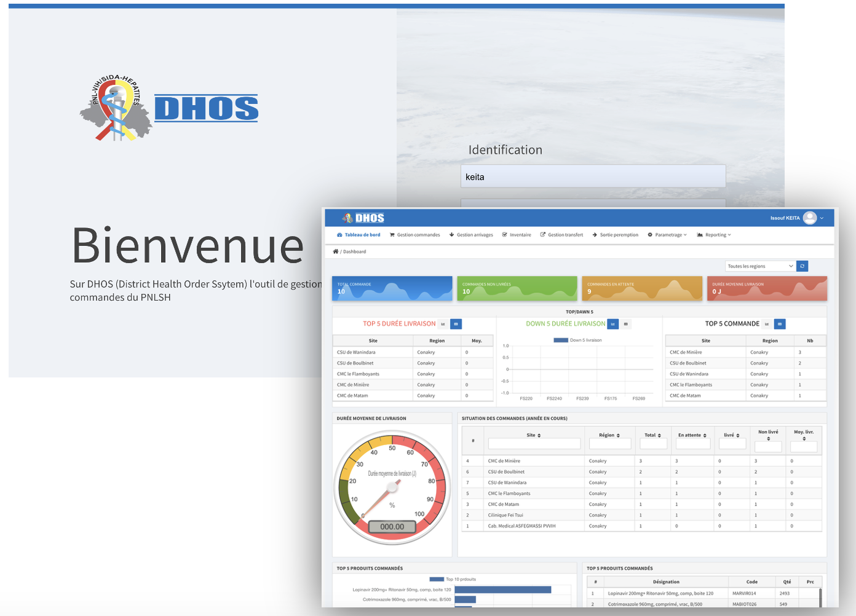Click scrollbar of Top 5 produits table
Viewport: 856px width, 616px height.
(x=820, y=597)
